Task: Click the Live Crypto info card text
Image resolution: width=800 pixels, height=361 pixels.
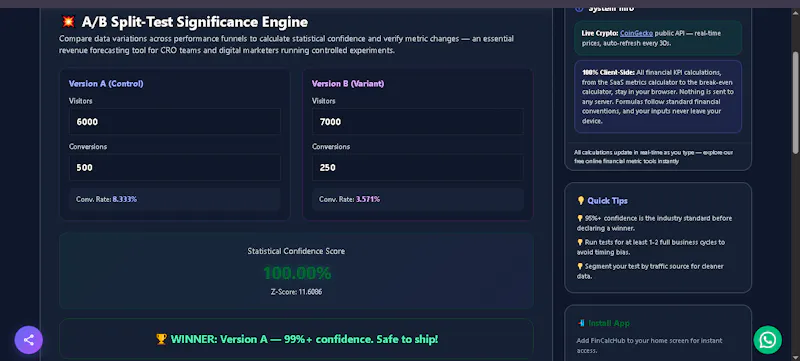Action: (658, 38)
